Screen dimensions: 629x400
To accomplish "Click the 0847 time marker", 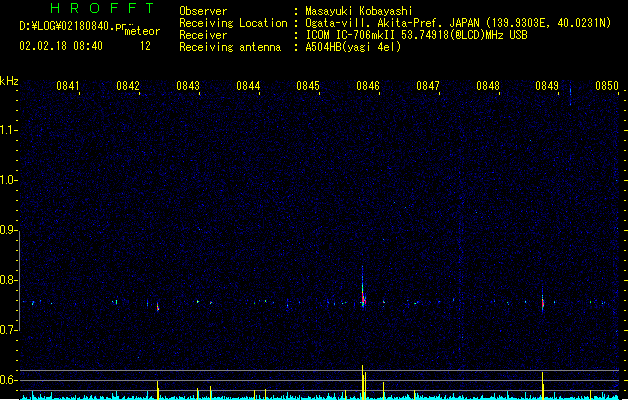I will [428, 86].
